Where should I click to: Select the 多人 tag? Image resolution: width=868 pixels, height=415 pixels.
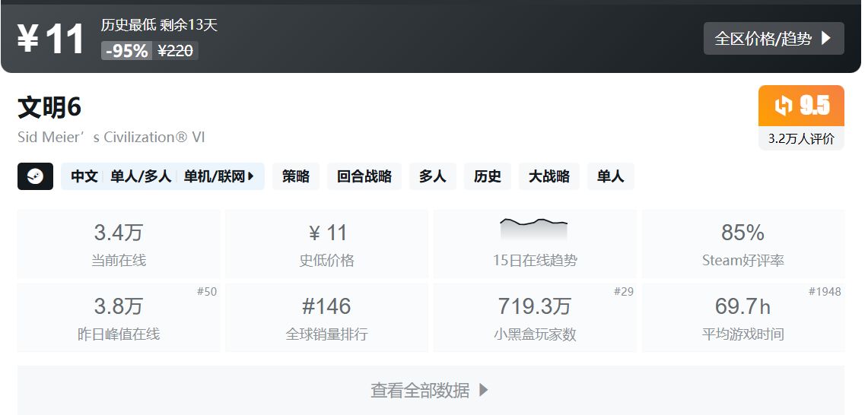433,176
